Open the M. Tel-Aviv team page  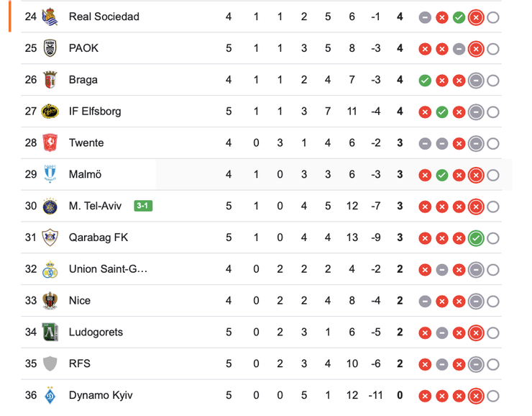(95, 206)
